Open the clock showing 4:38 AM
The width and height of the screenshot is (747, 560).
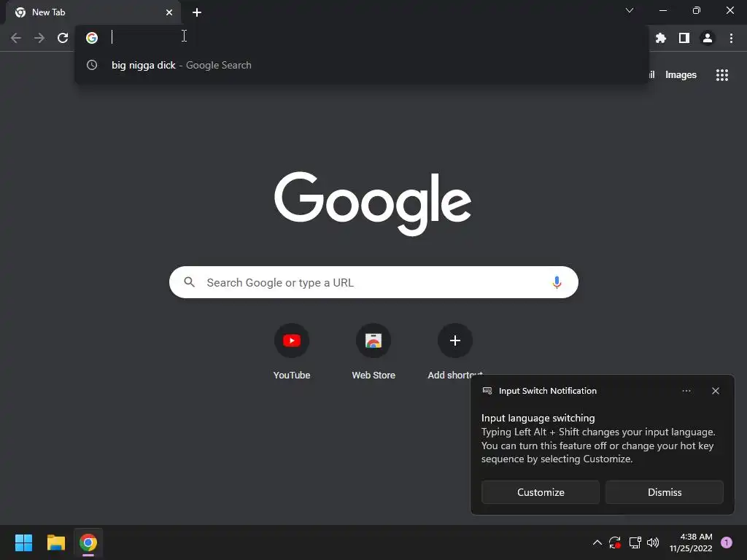point(691,542)
